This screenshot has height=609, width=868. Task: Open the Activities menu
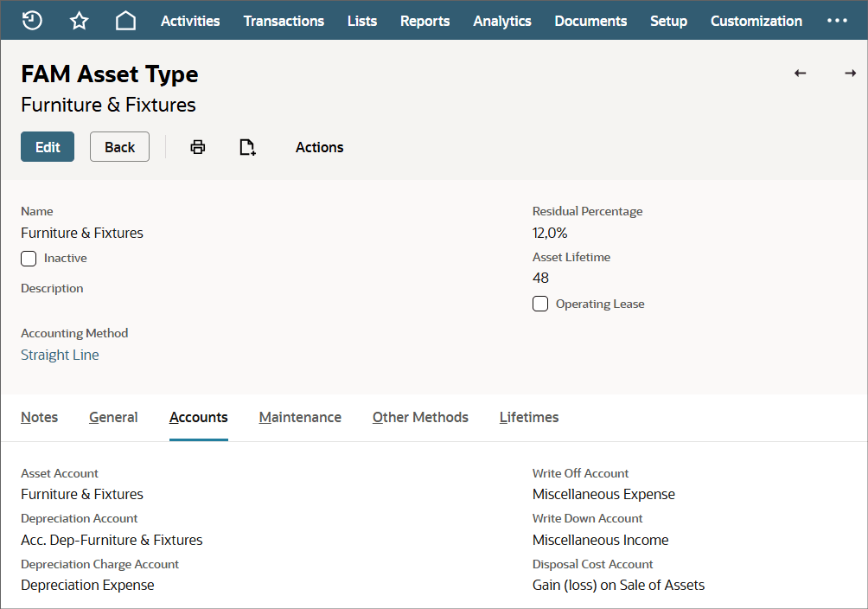190,21
